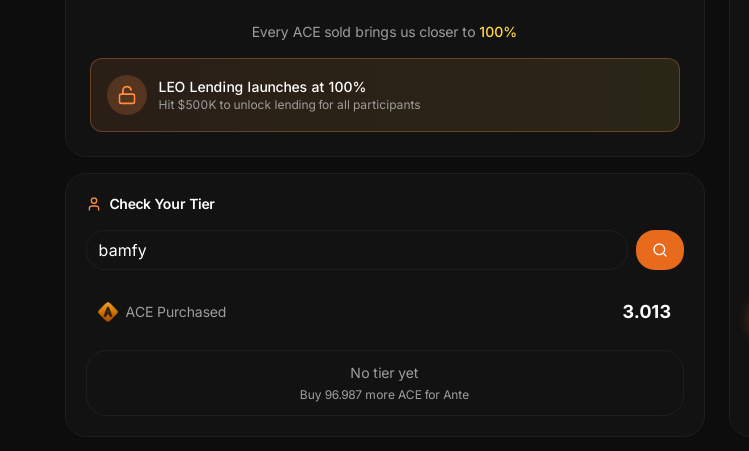The image size is (749, 451).
Task: Click the ACE Purchased label
Action: 176,312
